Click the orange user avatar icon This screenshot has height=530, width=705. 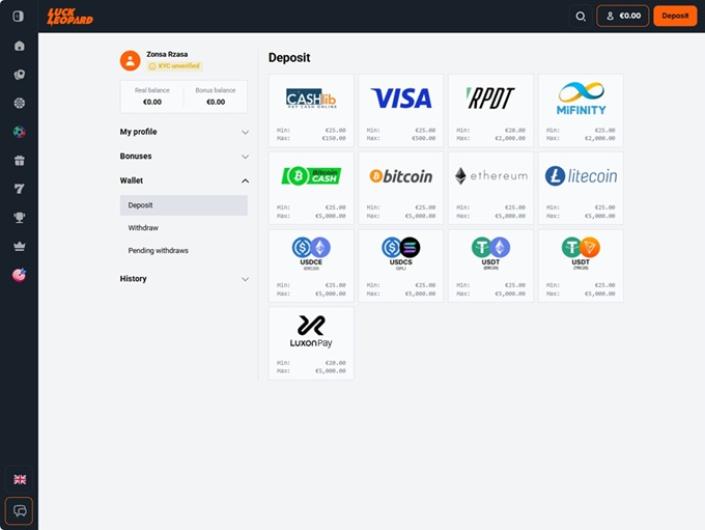coord(130,60)
